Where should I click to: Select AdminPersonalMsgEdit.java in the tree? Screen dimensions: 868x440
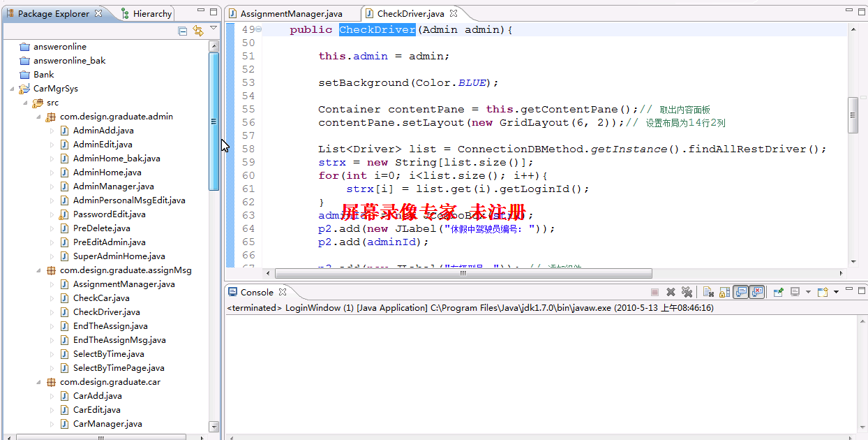[129, 200]
